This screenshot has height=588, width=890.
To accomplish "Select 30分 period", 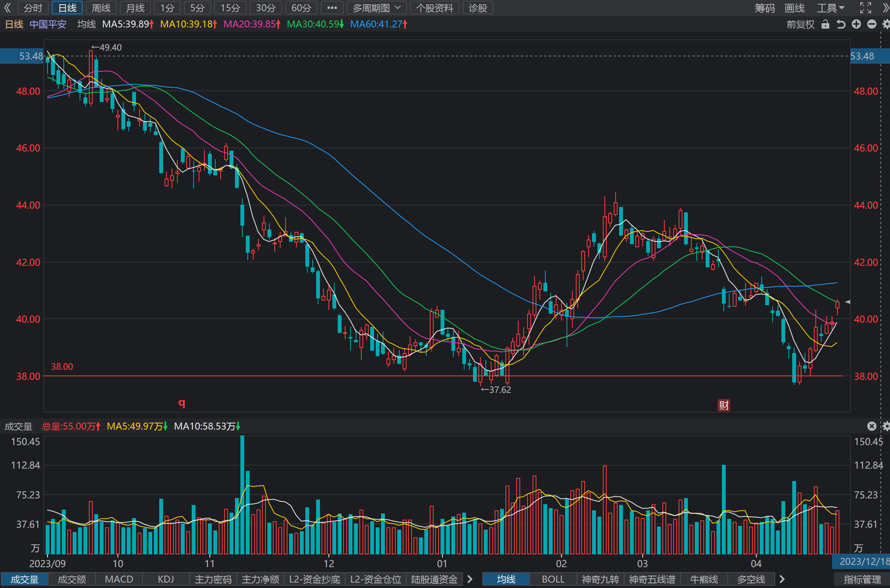I will point(266,8).
